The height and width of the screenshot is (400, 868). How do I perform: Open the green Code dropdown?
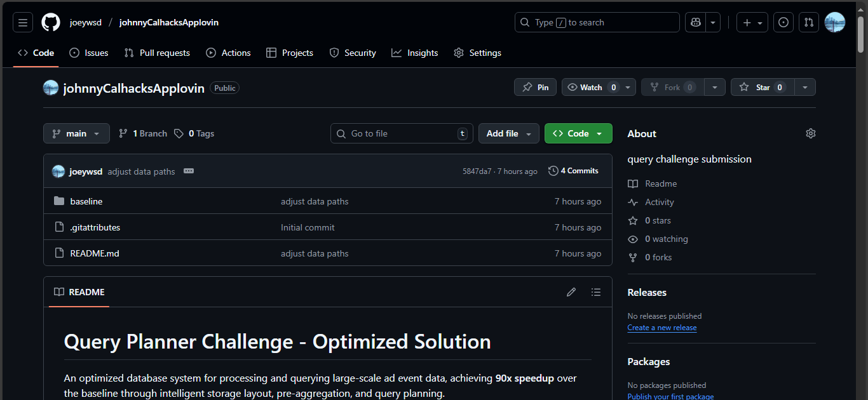coord(578,133)
